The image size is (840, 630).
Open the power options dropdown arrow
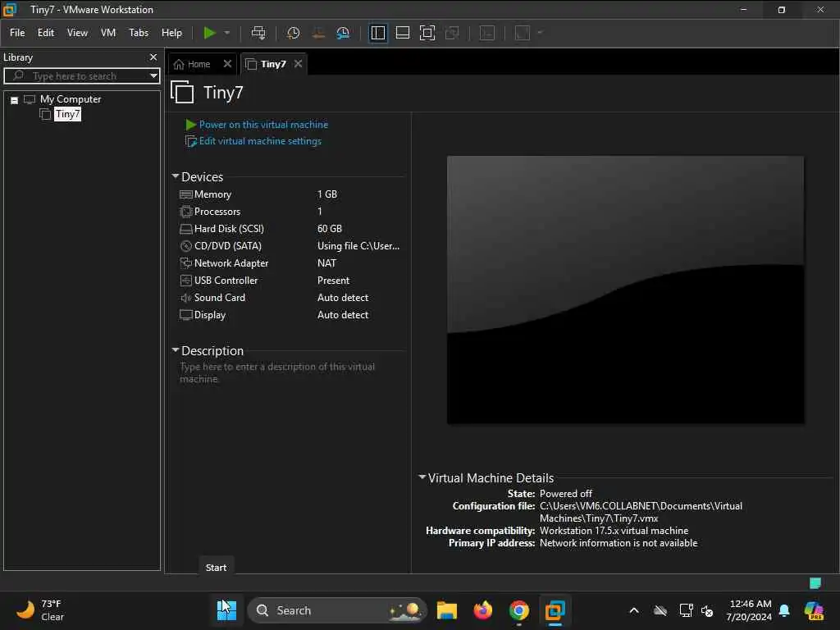(x=227, y=33)
